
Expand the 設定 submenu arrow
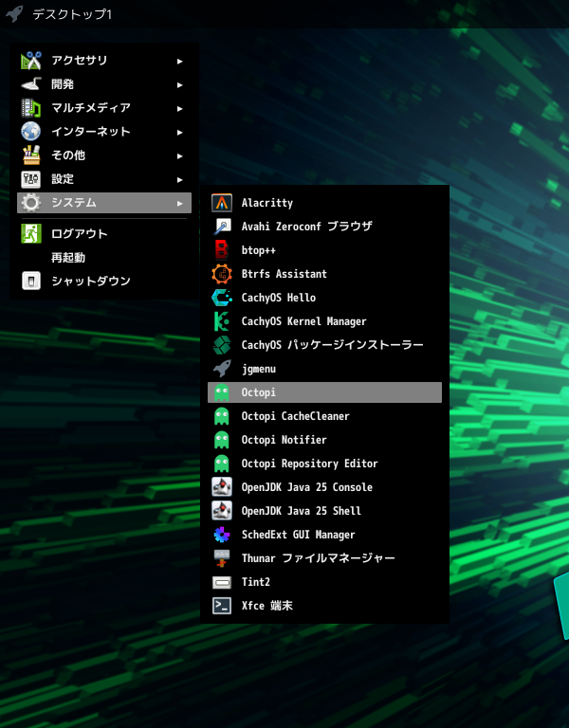(x=180, y=180)
